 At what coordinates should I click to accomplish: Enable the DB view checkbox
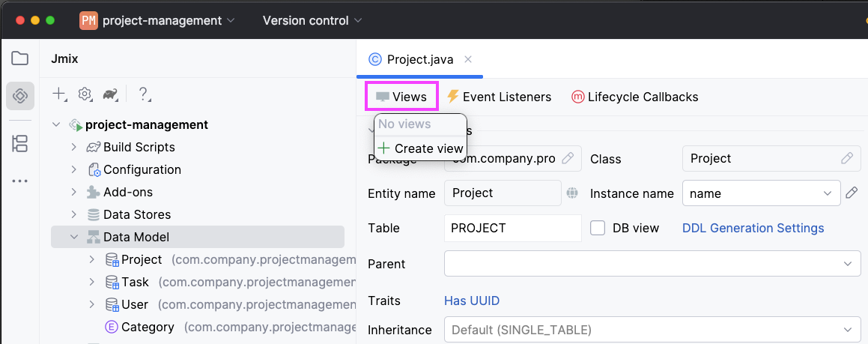point(598,228)
